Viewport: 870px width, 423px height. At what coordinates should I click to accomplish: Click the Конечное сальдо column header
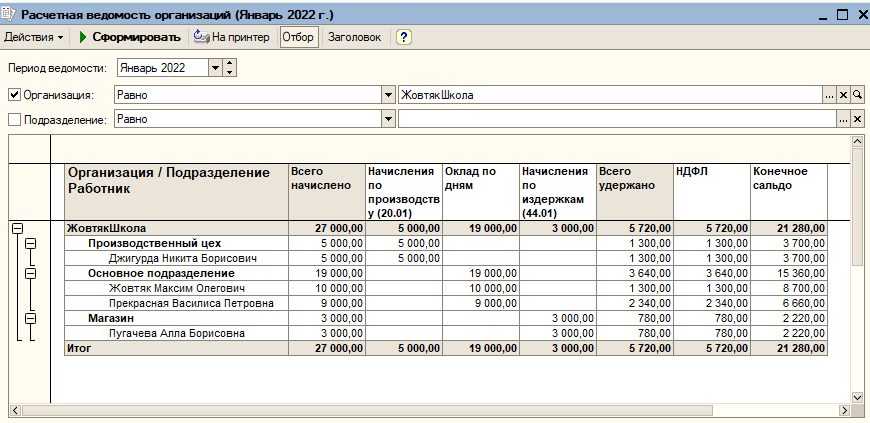(x=788, y=192)
